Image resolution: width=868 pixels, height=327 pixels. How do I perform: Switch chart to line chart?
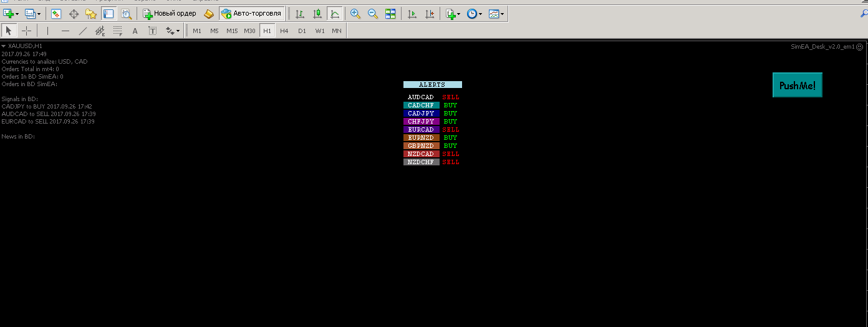tap(335, 13)
